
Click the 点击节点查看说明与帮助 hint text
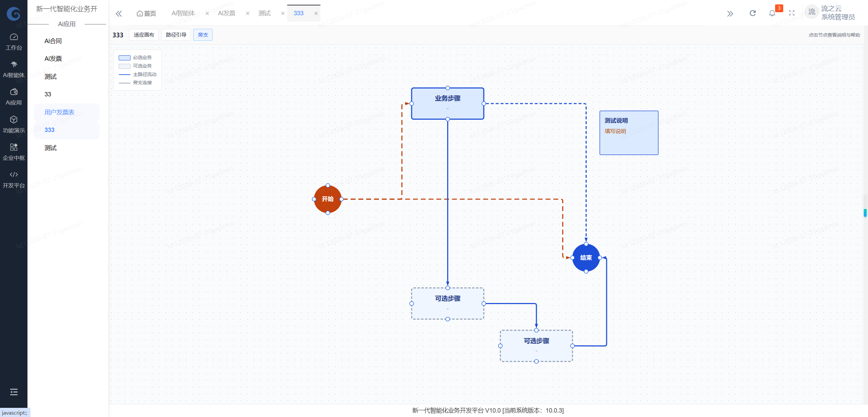(x=834, y=35)
